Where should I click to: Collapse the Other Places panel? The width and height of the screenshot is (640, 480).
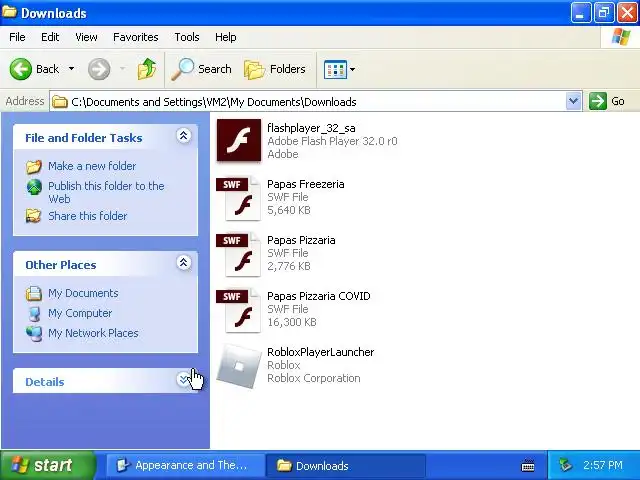coord(184,263)
